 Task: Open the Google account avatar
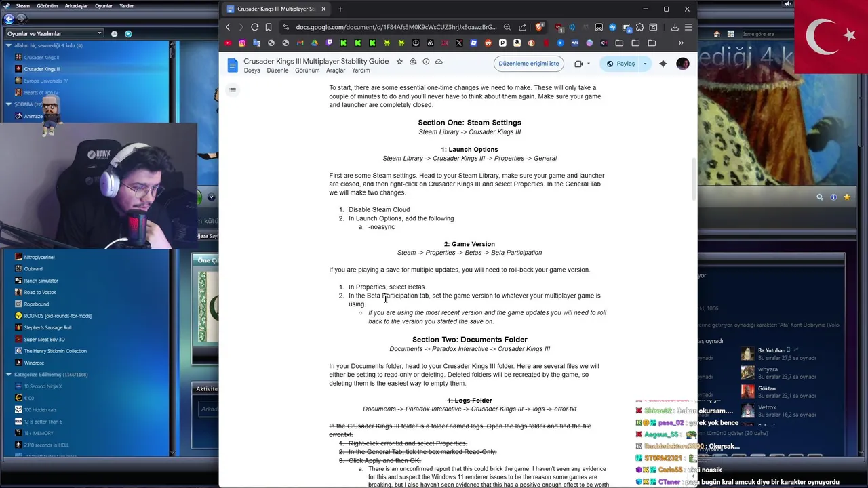tap(683, 64)
